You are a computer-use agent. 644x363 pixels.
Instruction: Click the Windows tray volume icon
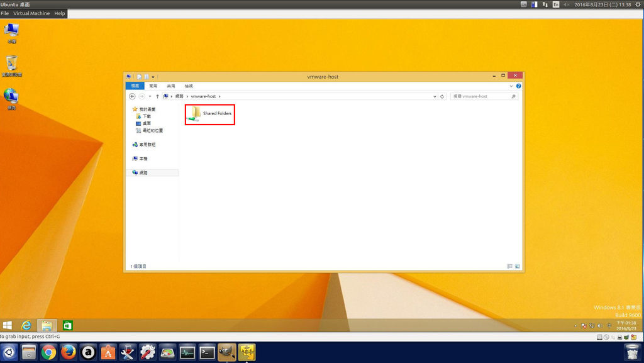(x=600, y=326)
